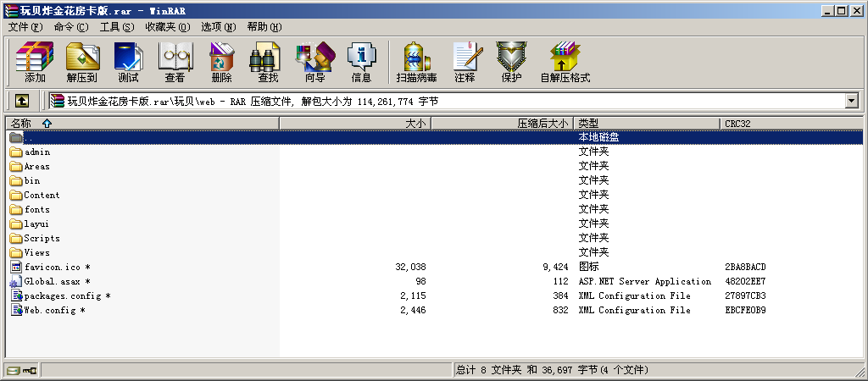Open the 查看 (View) toolbar icon

175,62
